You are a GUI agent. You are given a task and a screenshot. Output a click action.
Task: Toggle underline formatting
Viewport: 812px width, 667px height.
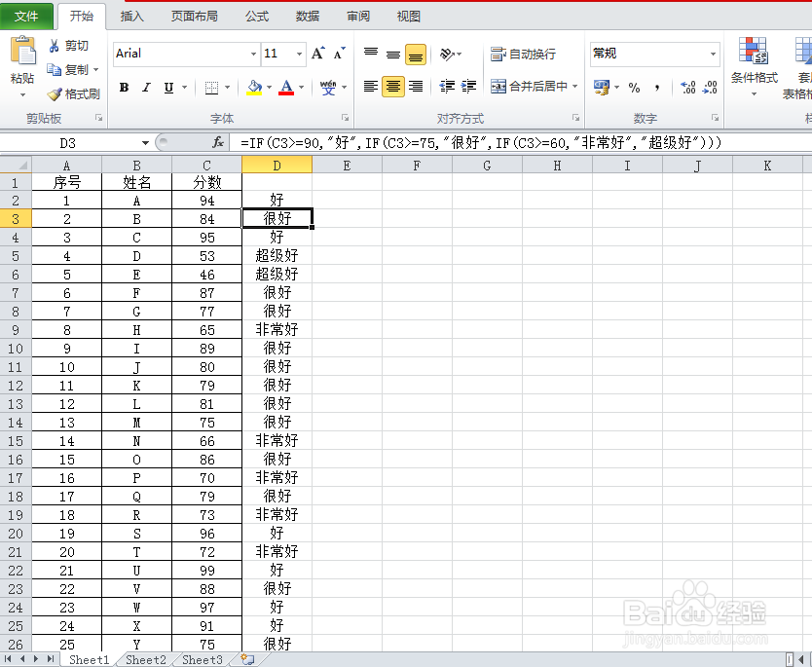(168, 87)
